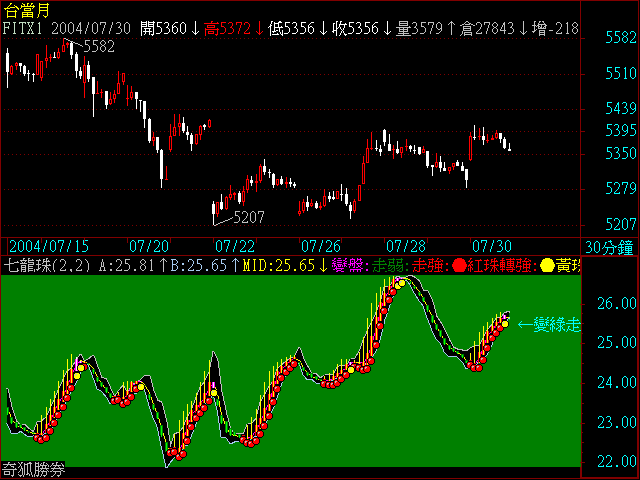Click the 2004/07/15 date on the time axis
640x480 pixels.
point(49,247)
